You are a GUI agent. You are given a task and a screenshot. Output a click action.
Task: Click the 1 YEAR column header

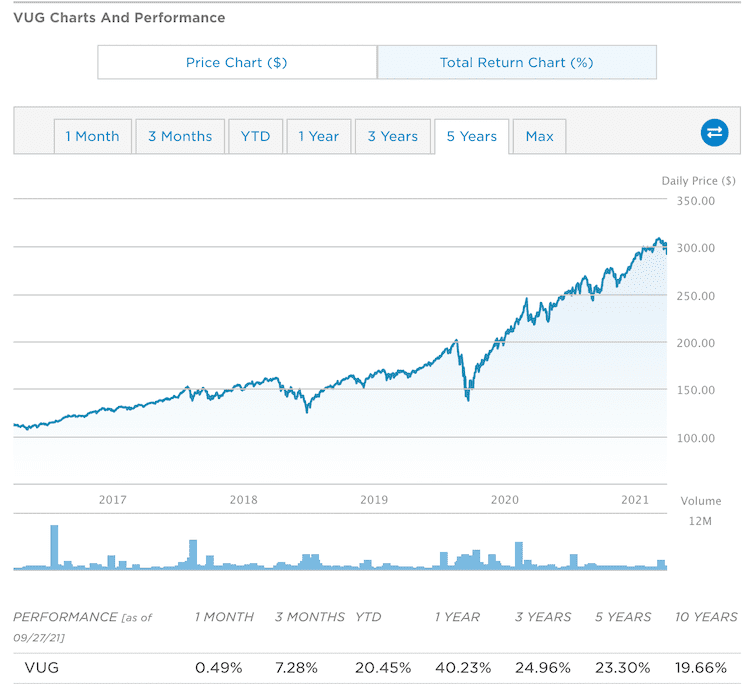457,617
